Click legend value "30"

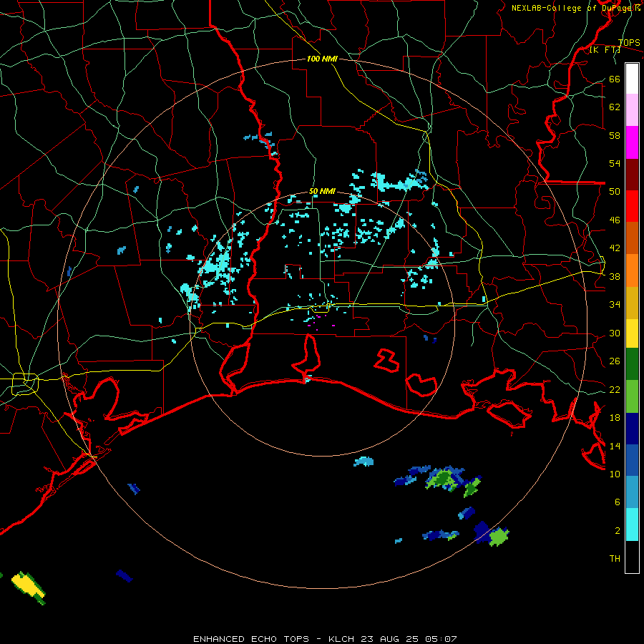pos(615,333)
